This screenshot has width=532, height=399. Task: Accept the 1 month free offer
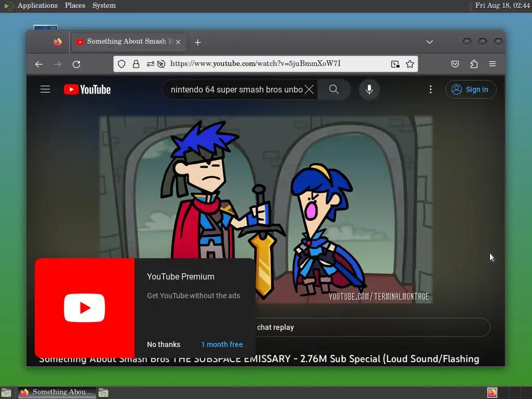222,344
